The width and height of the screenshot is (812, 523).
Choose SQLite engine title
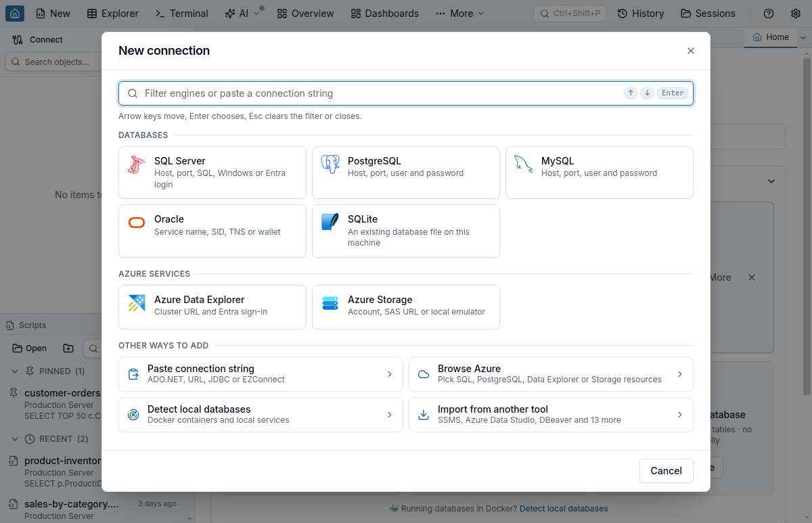click(x=363, y=219)
